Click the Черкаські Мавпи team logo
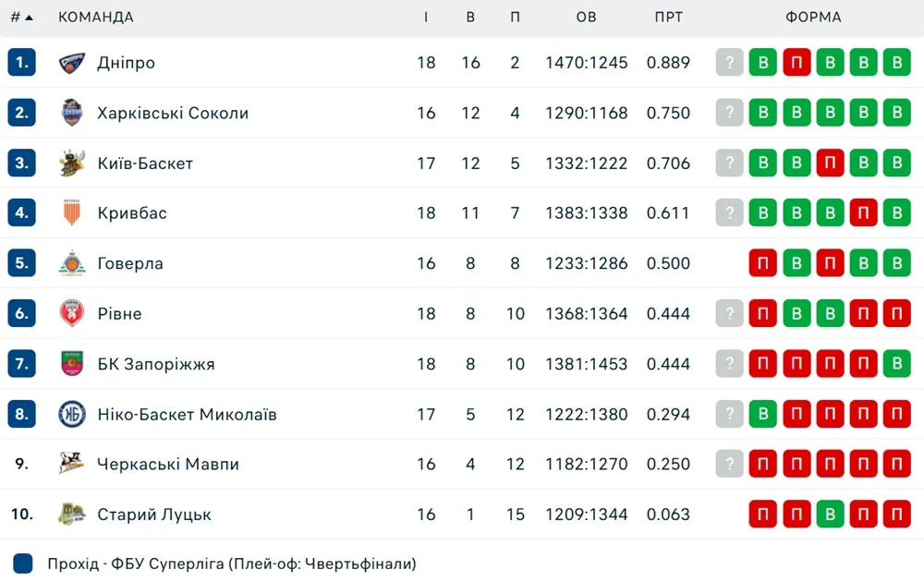 click(x=72, y=464)
